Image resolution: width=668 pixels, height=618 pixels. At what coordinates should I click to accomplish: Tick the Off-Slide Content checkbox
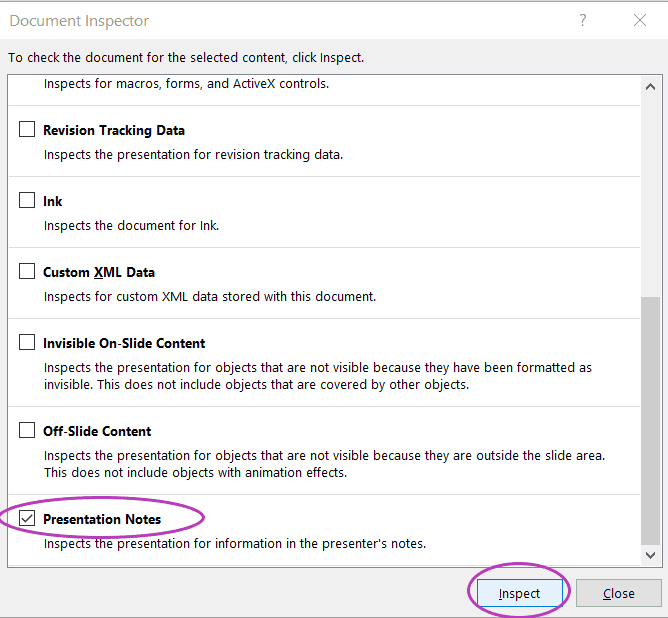point(27,430)
